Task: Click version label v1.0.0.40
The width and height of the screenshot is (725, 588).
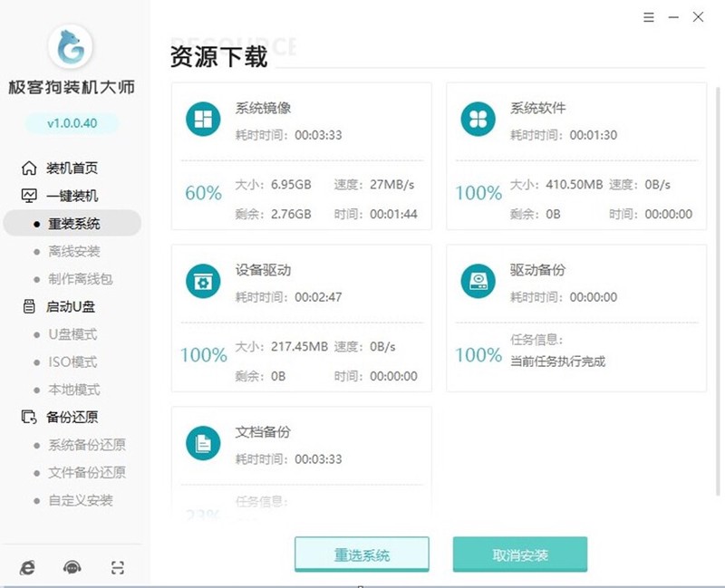Action: (x=72, y=123)
